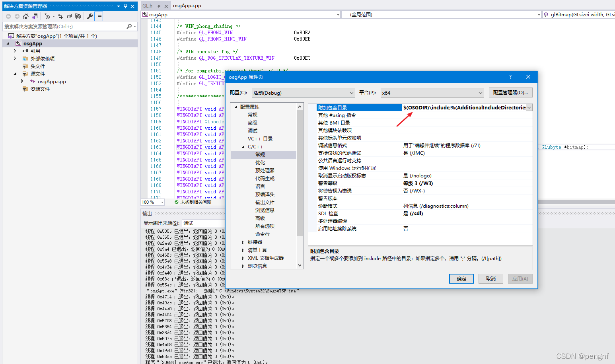The height and width of the screenshot is (364, 615).
Task: Open the Solution Explorer properties wrench icon
Action: [x=90, y=16]
